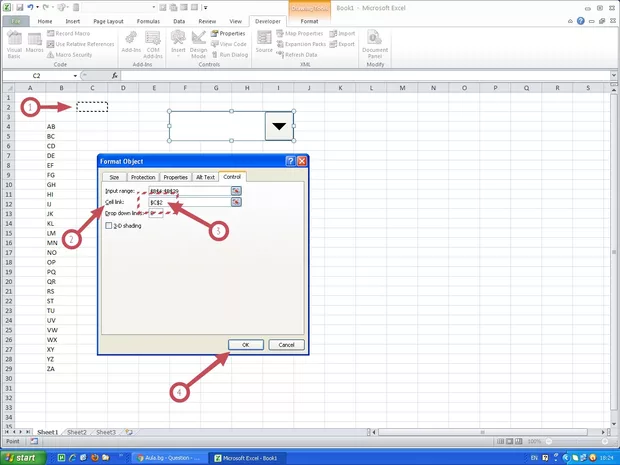Open the Format drawing tools tab
The image size is (620, 465).
click(309, 21)
